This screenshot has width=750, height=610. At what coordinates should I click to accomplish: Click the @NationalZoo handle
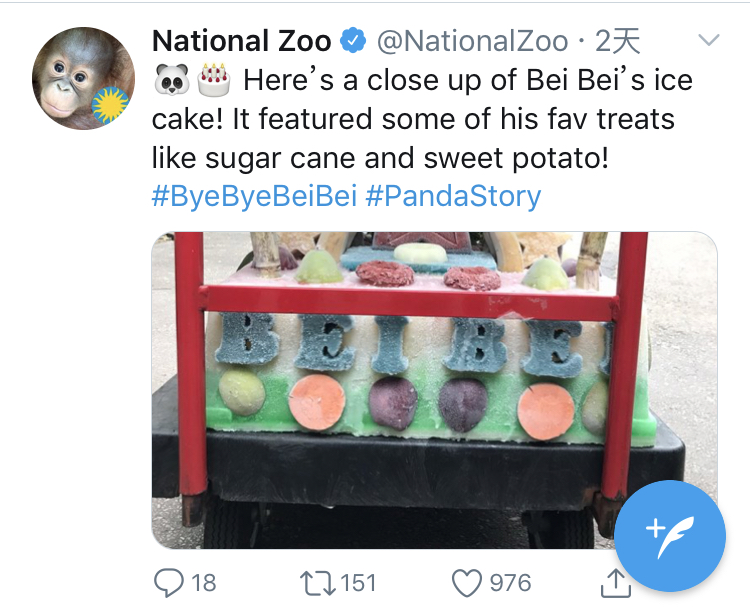pyautogui.click(x=472, y=41)
